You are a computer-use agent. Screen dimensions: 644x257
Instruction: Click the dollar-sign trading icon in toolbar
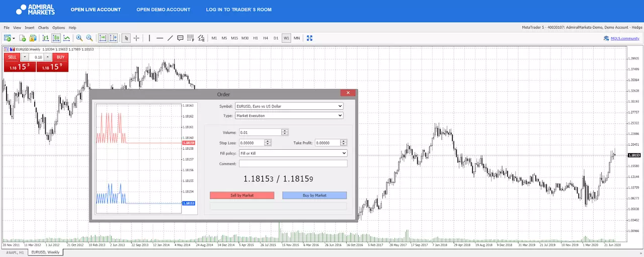tap(33, 38)
